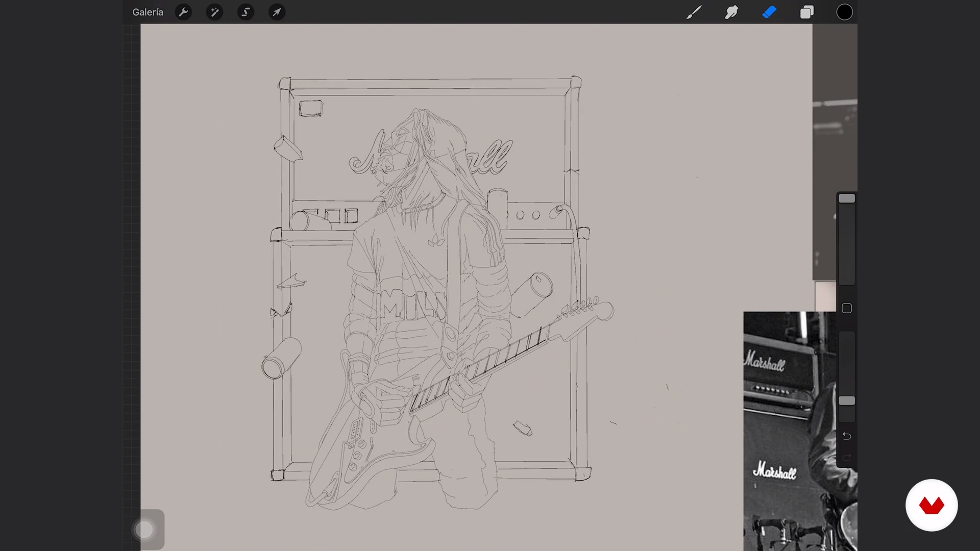Activate the Transform arrow tool
The width and height of the screenshot is (980, 551).
pos(277,12)
